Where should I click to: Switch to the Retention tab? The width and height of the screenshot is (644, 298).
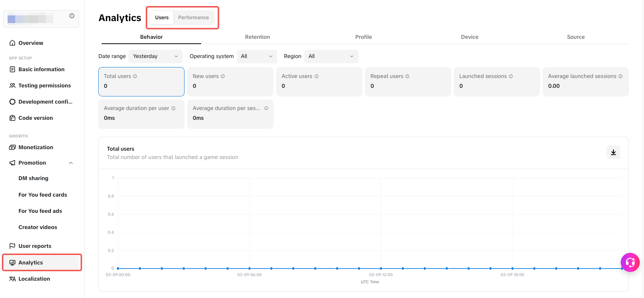(257, 37)
